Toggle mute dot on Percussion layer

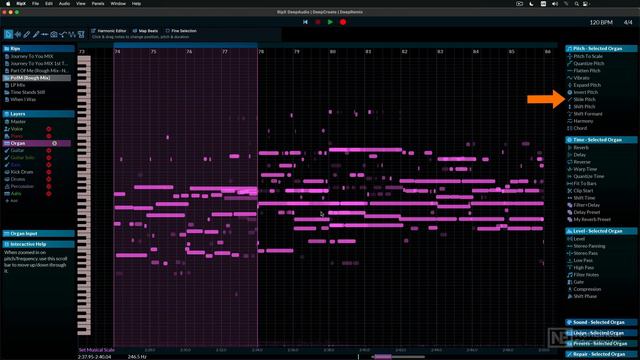tap(49, 187)
